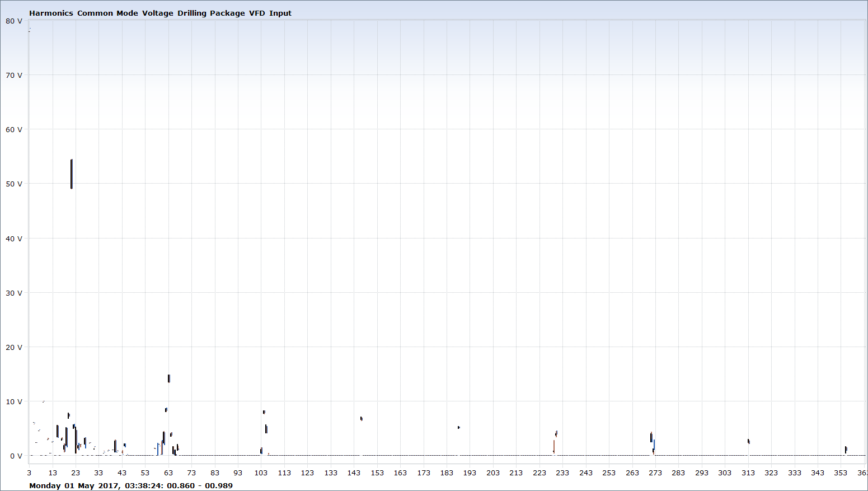Click x-axis label 303
This screenshot has height=491, width=868.
coord(725,473)
